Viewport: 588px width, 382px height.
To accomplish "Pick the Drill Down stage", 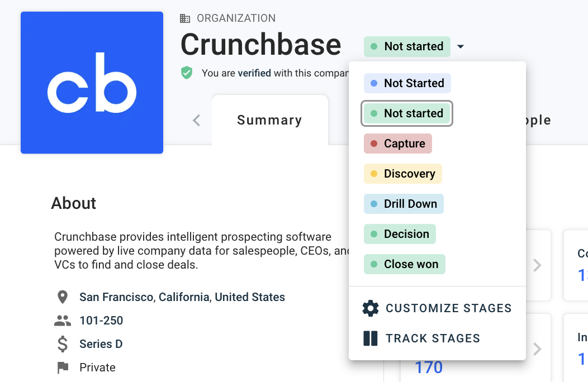I will [x=404, y=204].
